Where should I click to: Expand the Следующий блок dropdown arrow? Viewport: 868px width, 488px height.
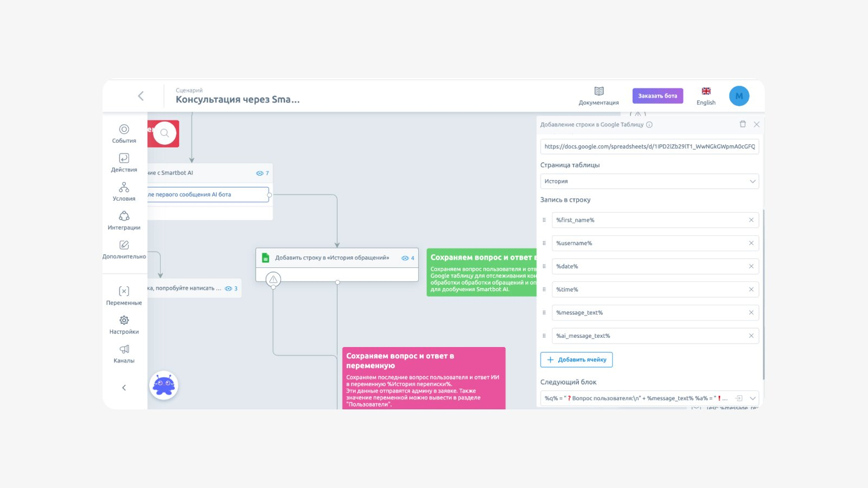[752, 398]
